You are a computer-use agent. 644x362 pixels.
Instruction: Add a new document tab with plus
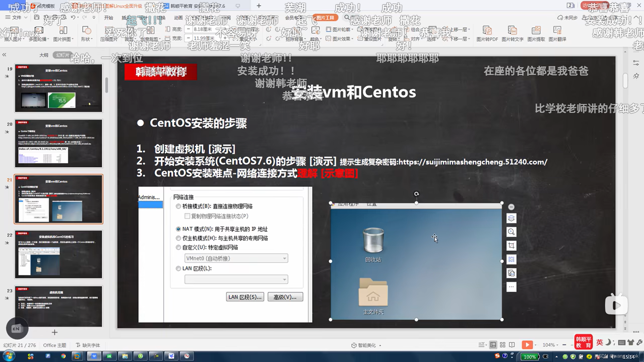259,6
